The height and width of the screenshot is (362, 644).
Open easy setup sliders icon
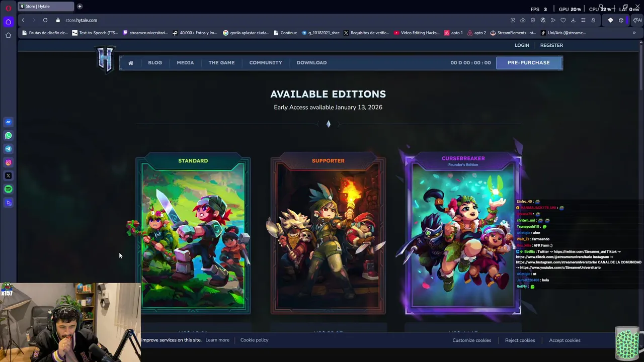tap(583, 20)
